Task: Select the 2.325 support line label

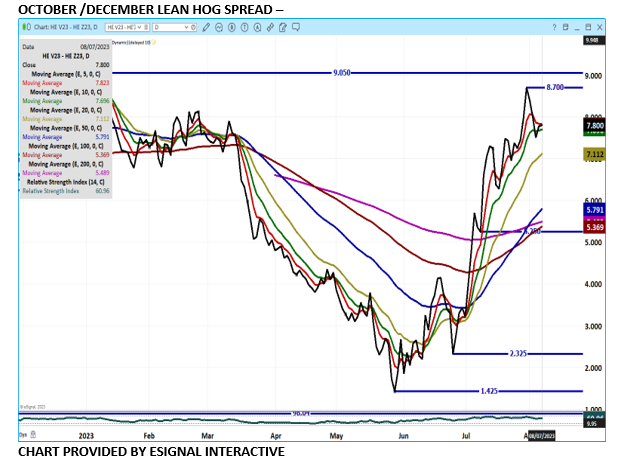Action: [x=519, y=353]
